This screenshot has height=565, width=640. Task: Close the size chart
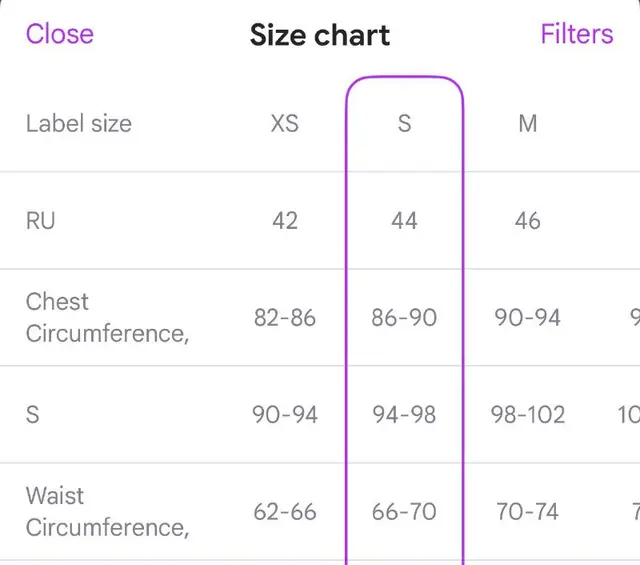[x=60, y=34]
